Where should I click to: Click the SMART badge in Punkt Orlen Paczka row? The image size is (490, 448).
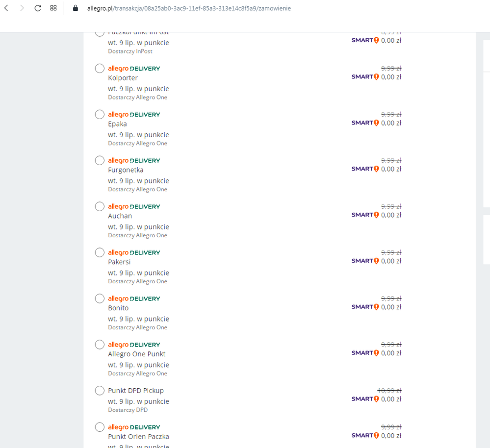[365, 436]
